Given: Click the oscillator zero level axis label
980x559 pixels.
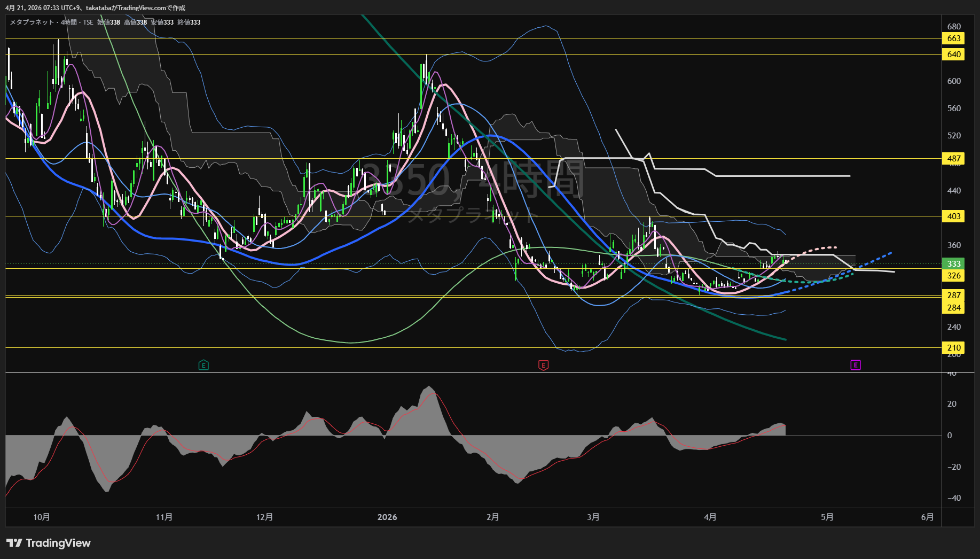Looking at the screenshot, I should tap(950, 436).
